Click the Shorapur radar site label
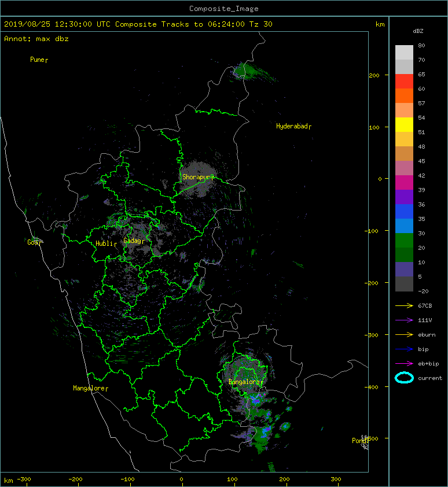Viewport: 448px width, 487px height. pyautogui.click(x=198, y=177)
